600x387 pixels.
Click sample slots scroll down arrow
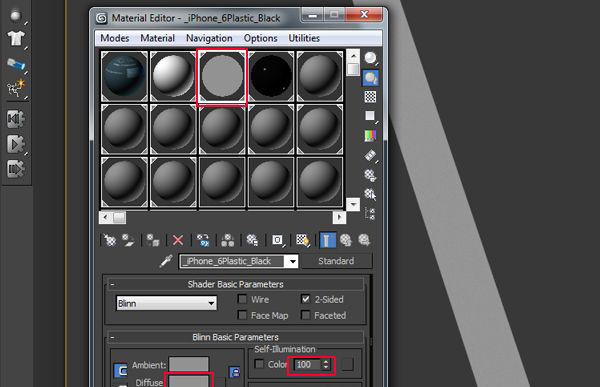(353, 204)
